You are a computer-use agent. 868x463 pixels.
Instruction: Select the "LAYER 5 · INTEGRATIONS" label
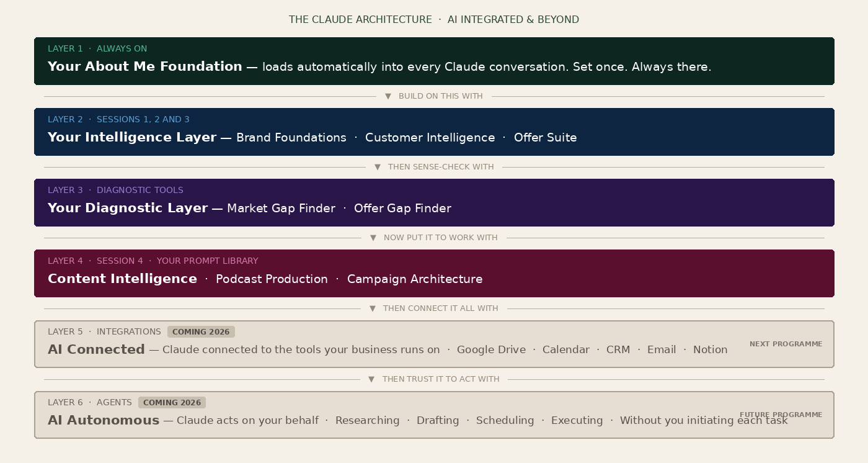104,332
